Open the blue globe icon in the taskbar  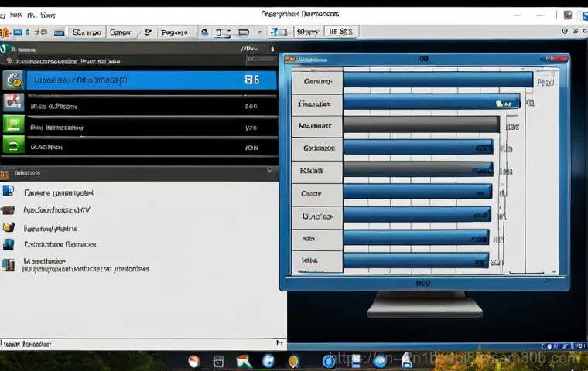268,361
